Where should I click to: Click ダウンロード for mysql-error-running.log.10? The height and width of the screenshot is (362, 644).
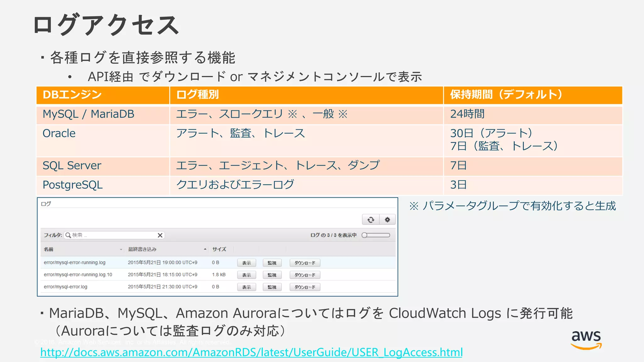tap(305, 275)
